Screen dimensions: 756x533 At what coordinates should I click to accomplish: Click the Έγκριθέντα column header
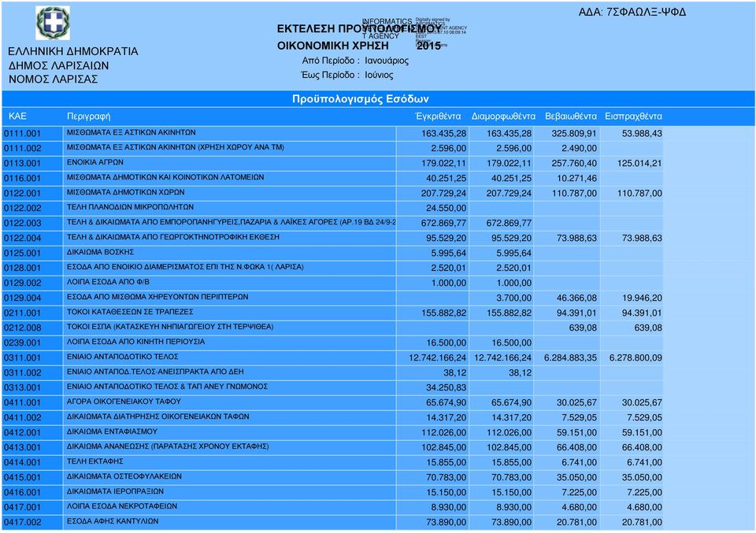[x=438, y=117]
